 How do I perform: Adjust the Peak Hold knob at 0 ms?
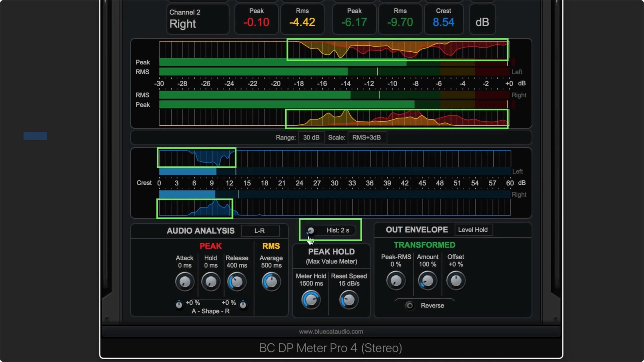pyautogui.click(x=211, y=282)
